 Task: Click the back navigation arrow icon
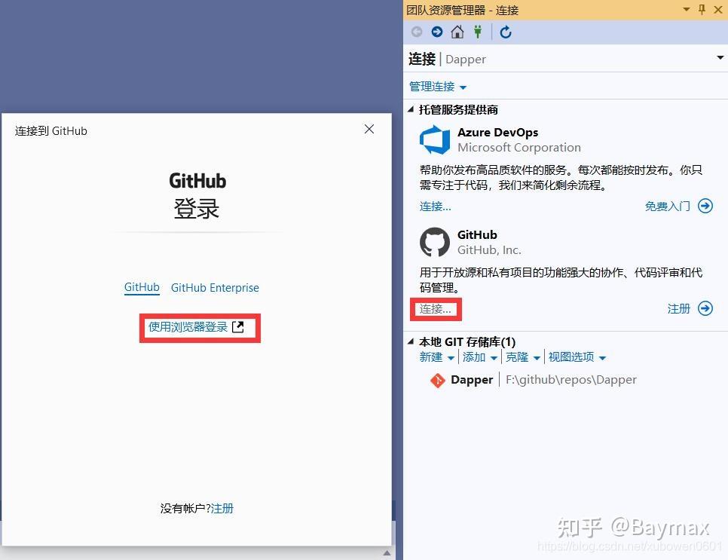click(415, 32)
